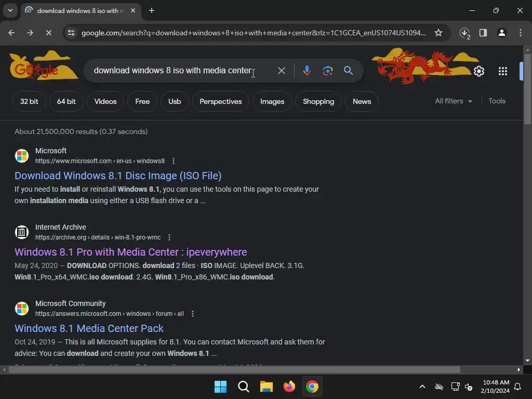Start voice search with microphone icon

pyautogui.click(x=307, y=71)
